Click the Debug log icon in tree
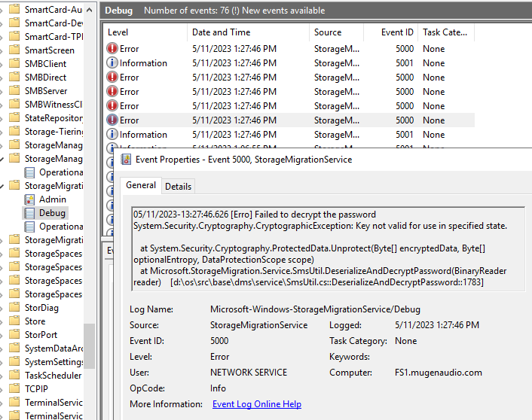This screenshot has width=532, height=420. pyautogui.click(x=29, y=213)
